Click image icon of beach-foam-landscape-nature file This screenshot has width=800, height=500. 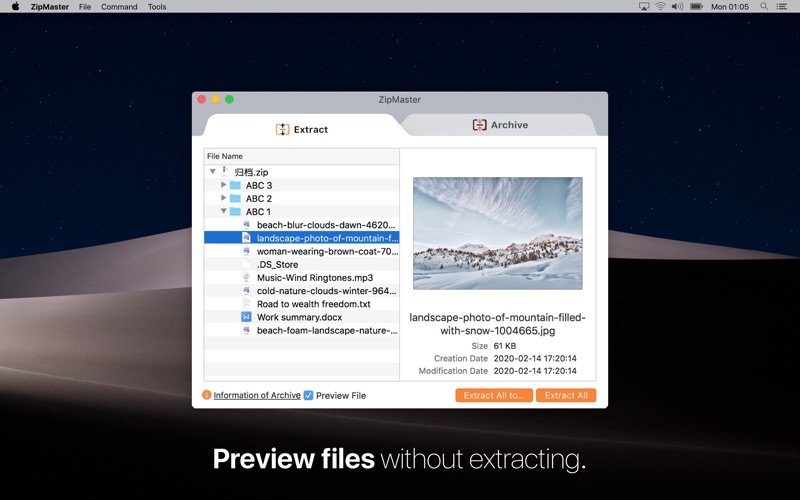[246, 330]
